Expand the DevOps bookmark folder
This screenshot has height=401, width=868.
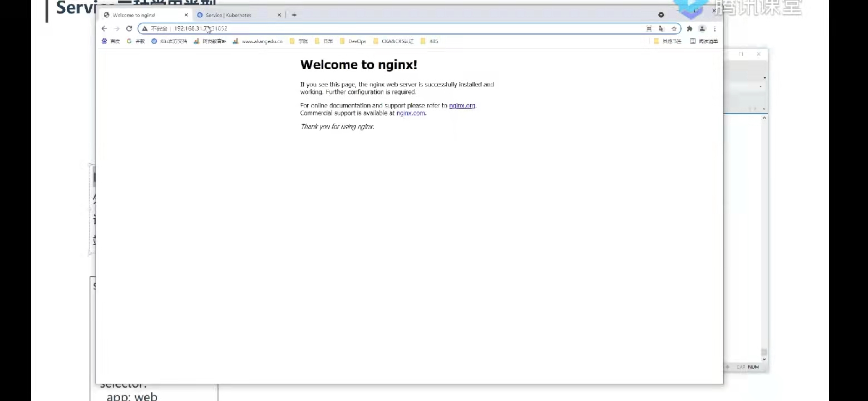[353, 41]
